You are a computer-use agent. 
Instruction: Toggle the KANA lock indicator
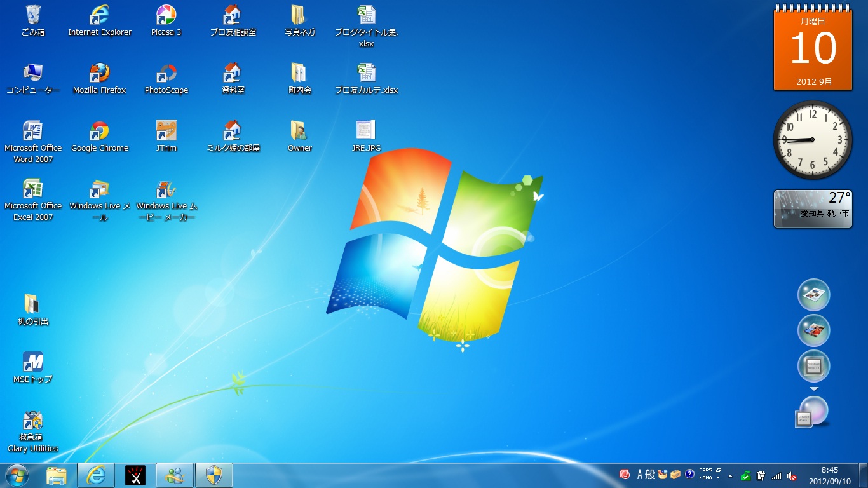click(x=705, y=477)
